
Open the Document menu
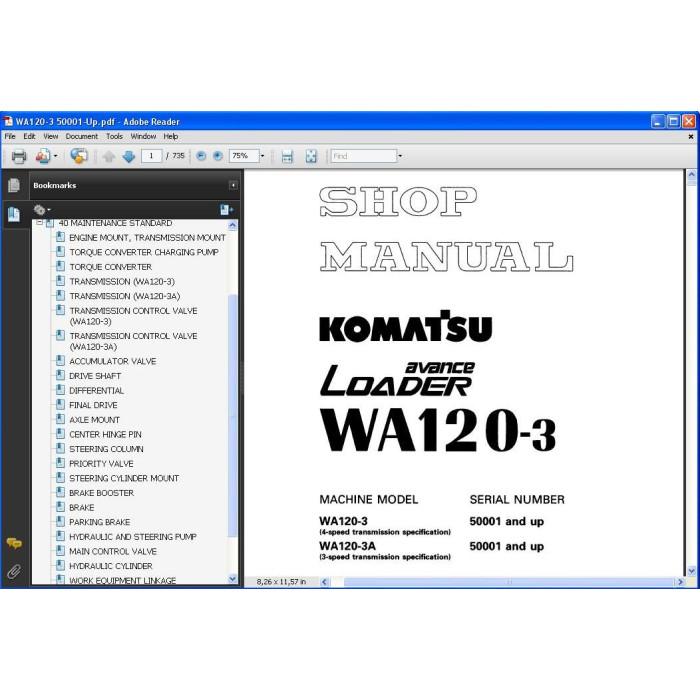(82, 136)
